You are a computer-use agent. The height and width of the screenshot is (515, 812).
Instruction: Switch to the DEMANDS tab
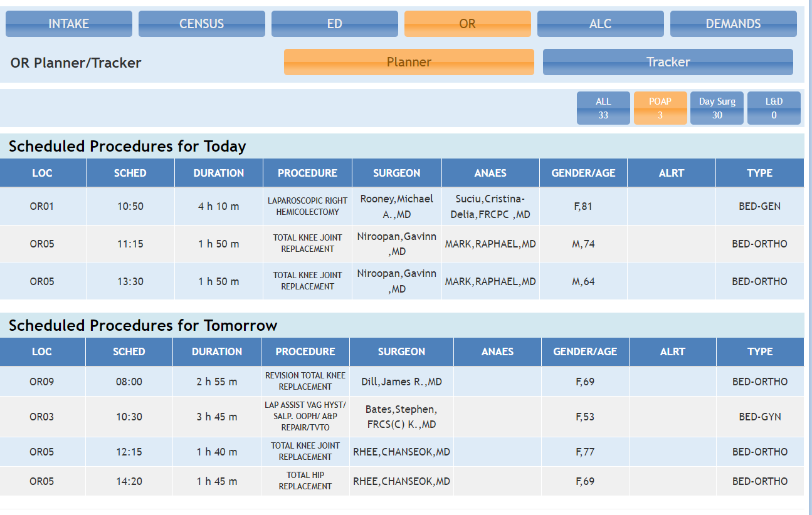(x=734, y=24)
